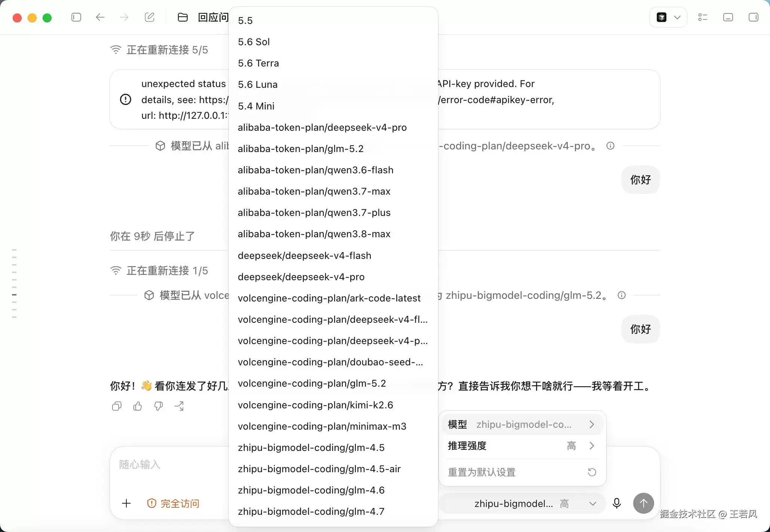Image resolution: width=770 pixels, height=532 pixels.
Task: Choose alibaba-token-plan/deepseek-v4-pro
Action: click(x=333, y=127)
